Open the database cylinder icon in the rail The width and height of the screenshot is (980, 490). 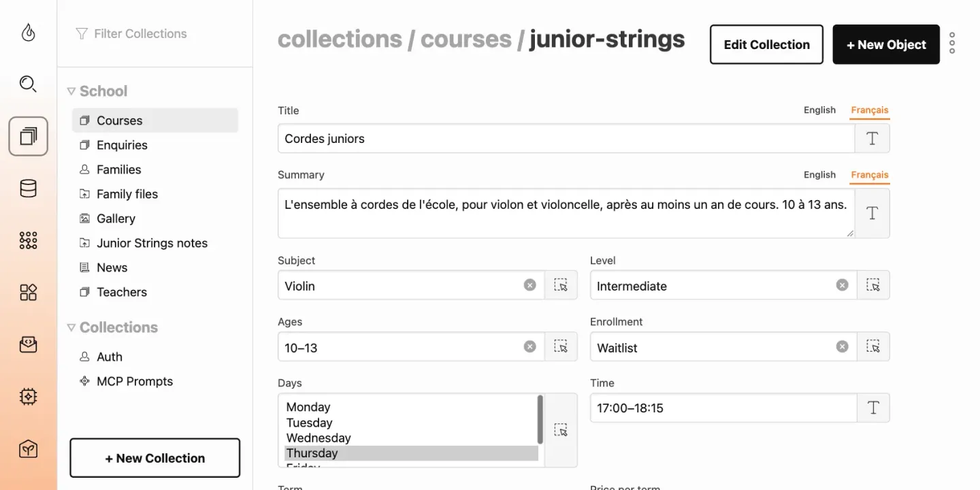pos(28,189)
